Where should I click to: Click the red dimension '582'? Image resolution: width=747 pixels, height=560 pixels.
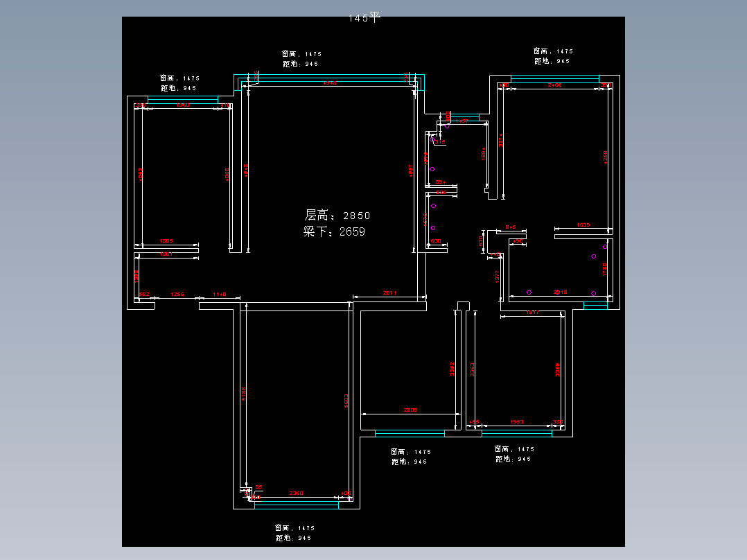(x=144, y=294)
